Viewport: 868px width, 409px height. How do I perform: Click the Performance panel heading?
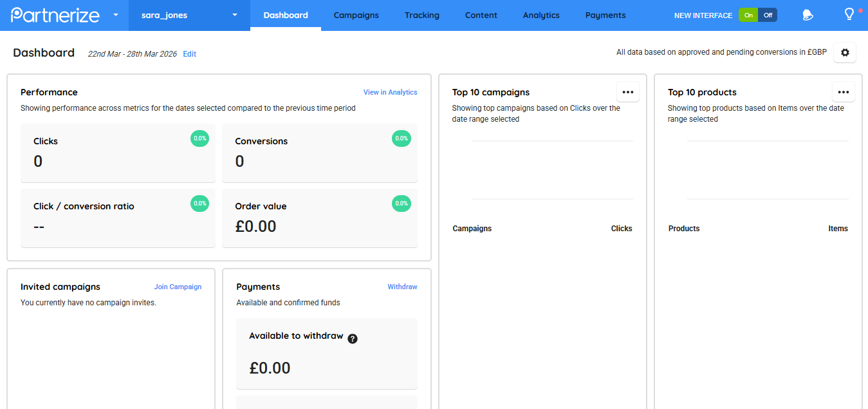[x=49, y=92]
